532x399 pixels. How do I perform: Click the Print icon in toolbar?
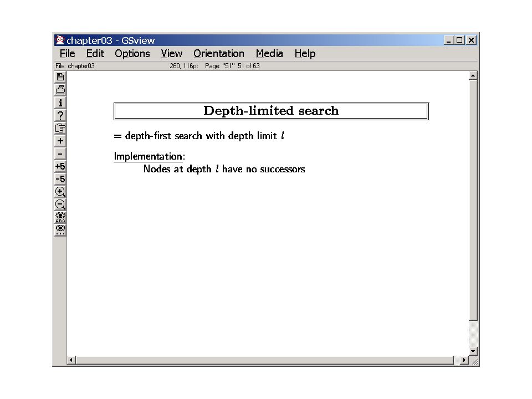(x=60, y=90)
